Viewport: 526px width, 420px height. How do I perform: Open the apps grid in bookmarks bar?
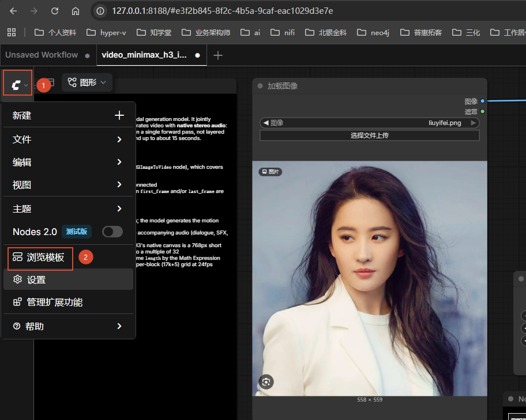(x=12, y=32)
